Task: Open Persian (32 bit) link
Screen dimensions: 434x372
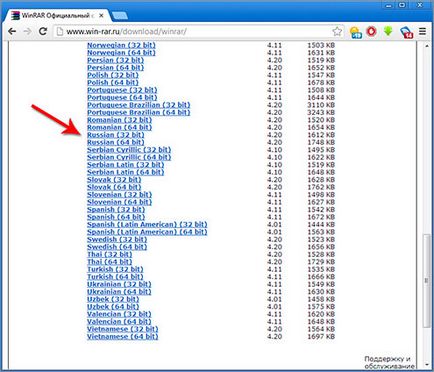Action: tap(115, 60)
